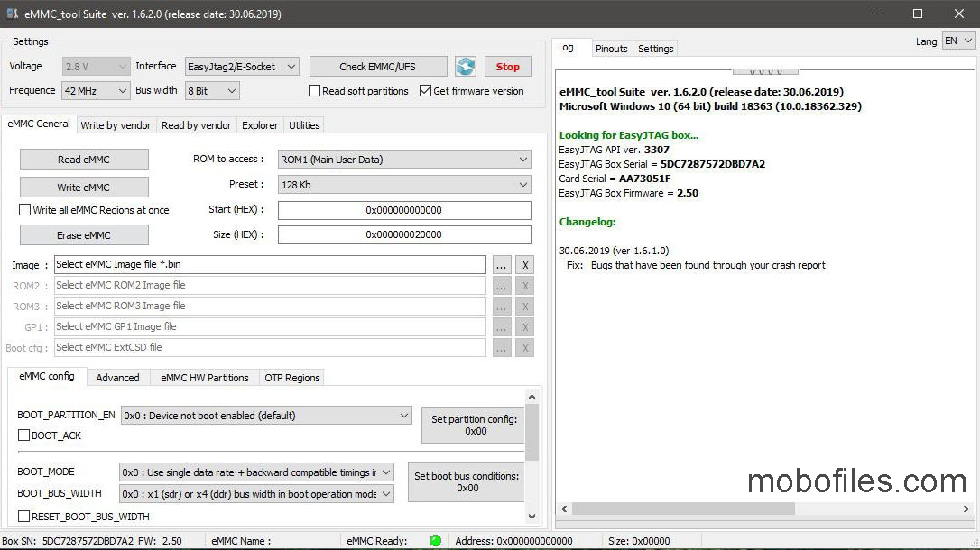The image size is (980, 550).
Task: Click the Erase eMMC button
Action: 84,235
